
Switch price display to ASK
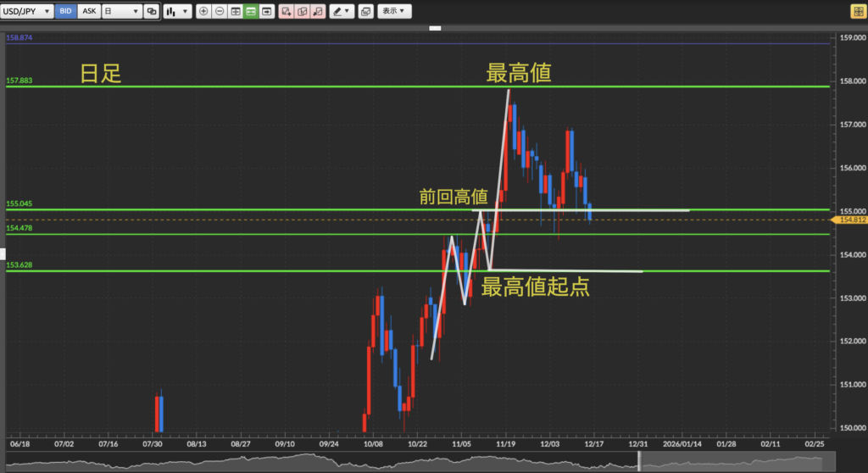88,12
